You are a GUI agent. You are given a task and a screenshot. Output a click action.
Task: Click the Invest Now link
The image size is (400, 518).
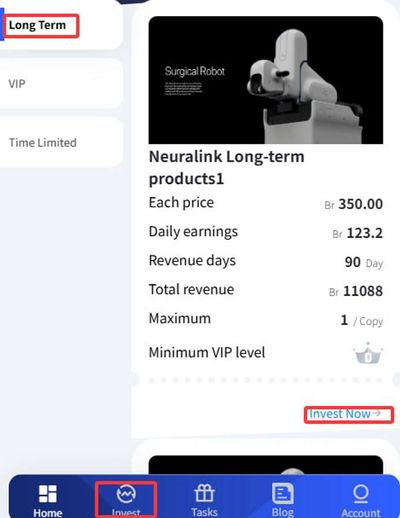[340, 414]
